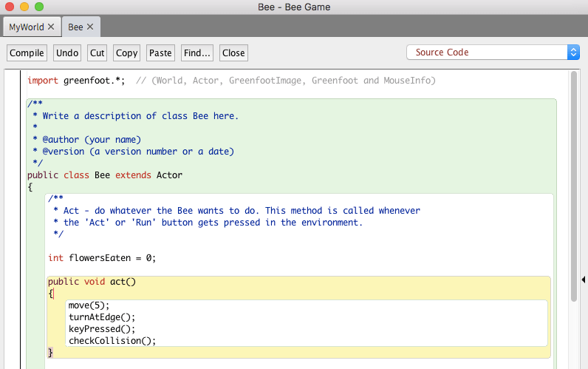Click the opening brace of act()
Screen dimensions: 588x369
coord(51,294)
